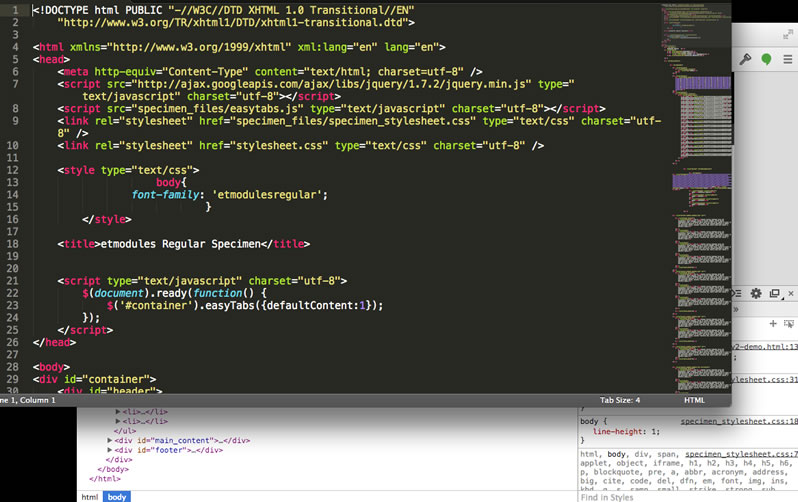Image resolution: width=798 pixels, height=502 pixels.
Task: Open the Chrome hamburger menu
Action: pyautogui.click(x=787, y=59)
